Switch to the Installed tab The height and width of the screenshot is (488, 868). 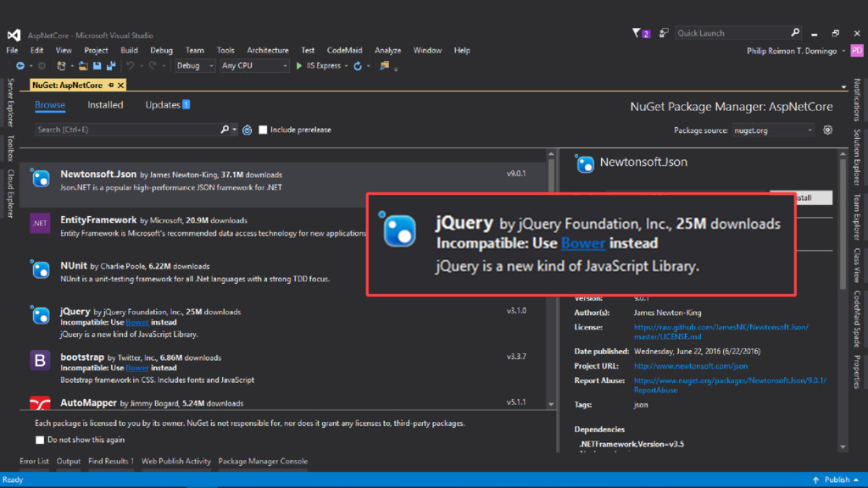click(105, 104)
